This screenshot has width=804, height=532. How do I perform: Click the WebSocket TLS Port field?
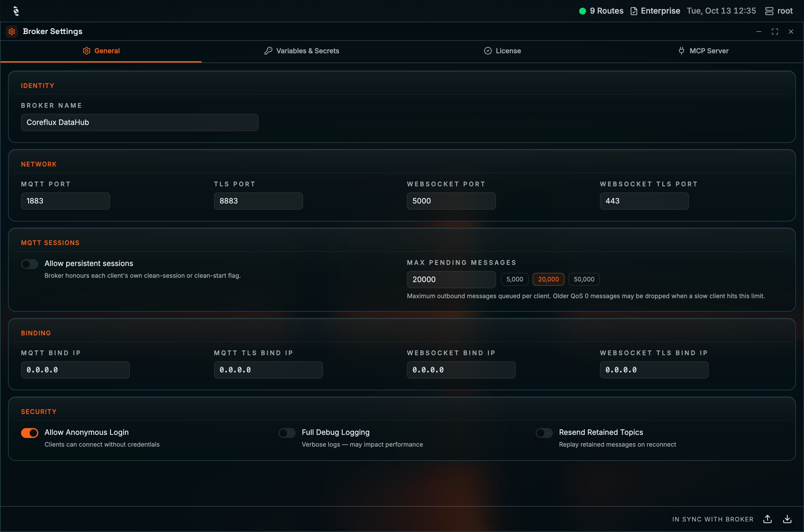click(x=644, y=201)
